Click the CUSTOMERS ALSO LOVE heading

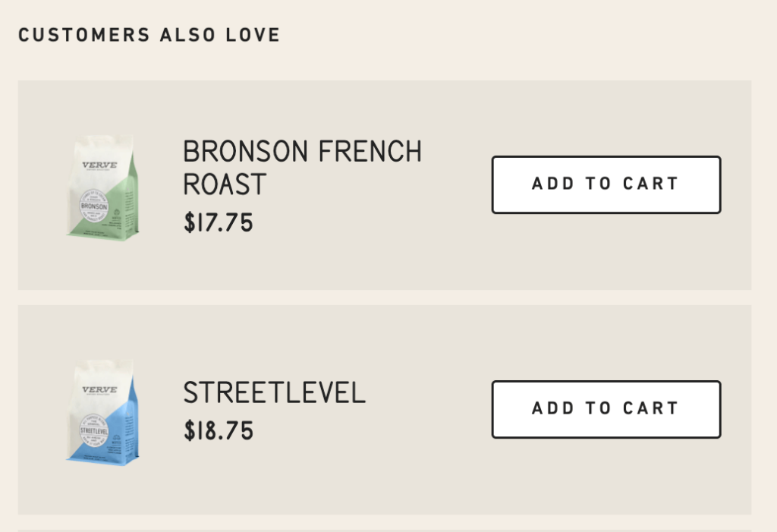point(149,34)
